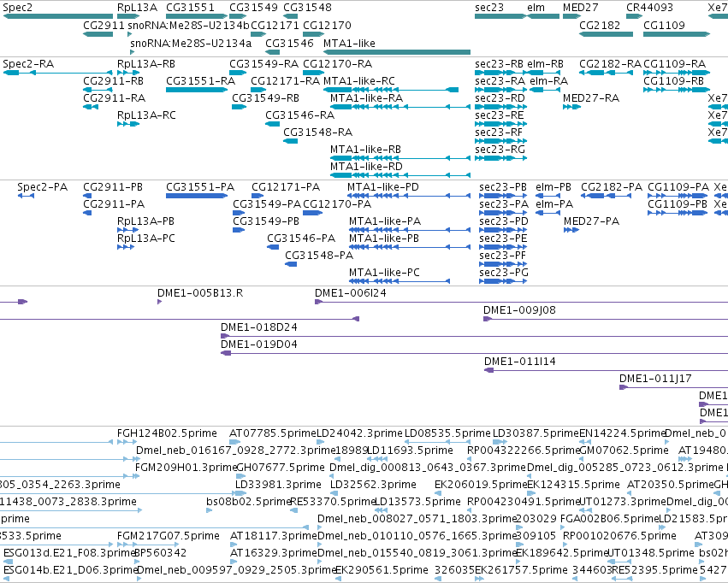Image resolution: width=728 pixels, height=583 pixels.
Task: Select the Spec2-RA transcript label
Action: (x=28, y=64)
